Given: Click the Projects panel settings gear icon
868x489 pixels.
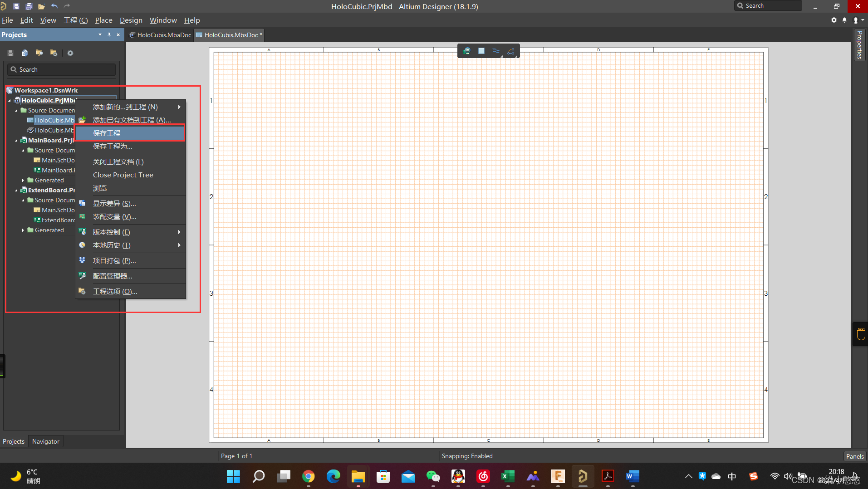Looking at the screenshot, I should pos(70,53).
